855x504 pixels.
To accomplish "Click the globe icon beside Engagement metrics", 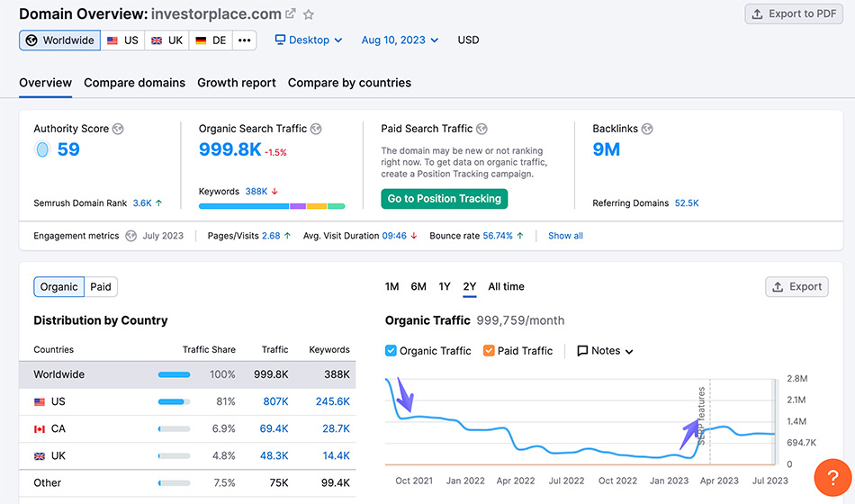I will [130, 236].
